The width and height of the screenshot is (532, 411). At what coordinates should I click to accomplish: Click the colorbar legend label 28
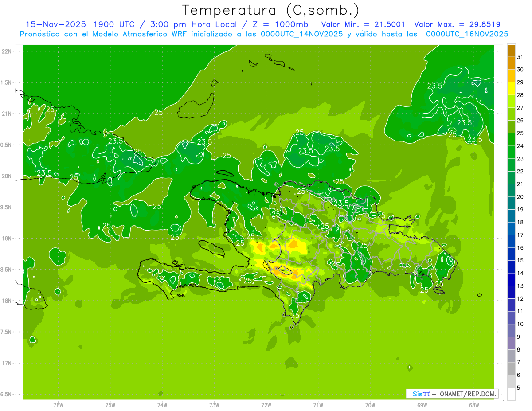[520, 95]
